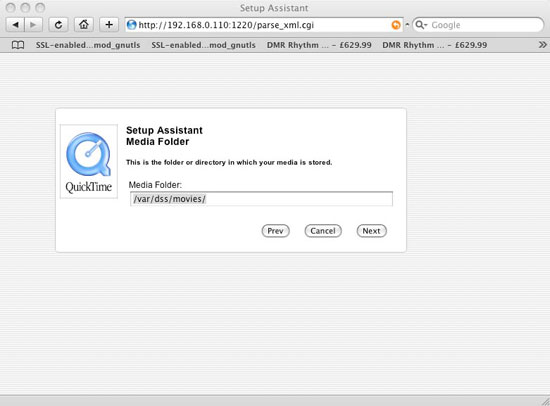The image size is (550, 406).
Task: Click the QuickTime logo image
Action: pyautogui.click(x=89, y=161)
